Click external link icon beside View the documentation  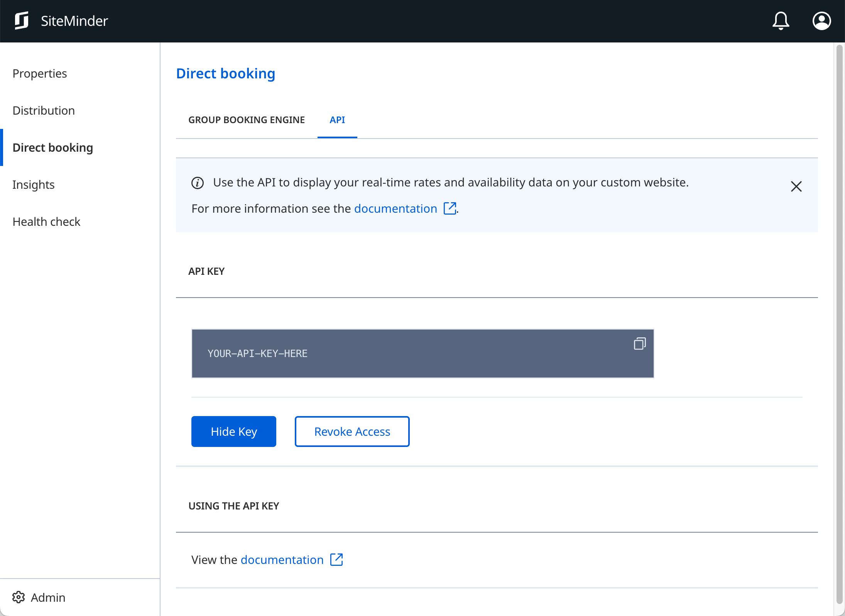pos(336,560)
